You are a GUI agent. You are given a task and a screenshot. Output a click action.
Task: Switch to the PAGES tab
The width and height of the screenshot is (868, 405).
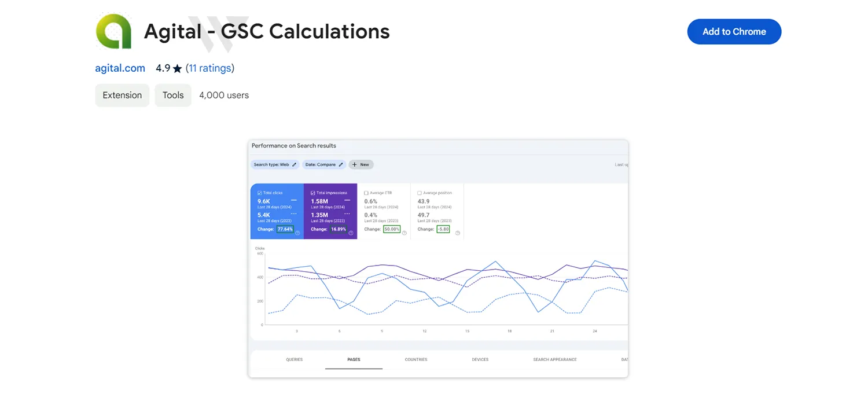point(354,359)
